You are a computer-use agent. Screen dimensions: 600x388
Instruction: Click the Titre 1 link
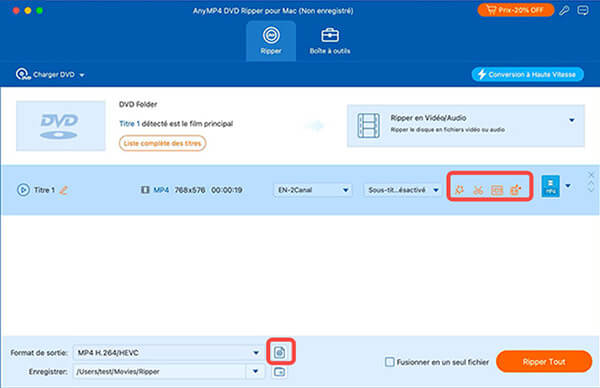coord(129,124)
